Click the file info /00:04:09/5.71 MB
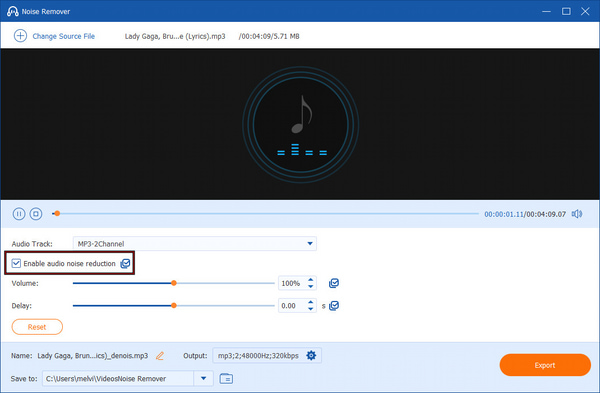The height and width of the screenshot is (393, 600). coord(269,36)
